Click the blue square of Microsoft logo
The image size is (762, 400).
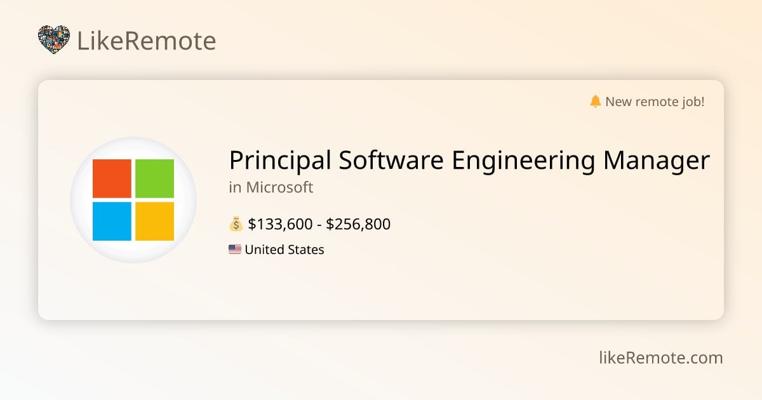point(112,221)
